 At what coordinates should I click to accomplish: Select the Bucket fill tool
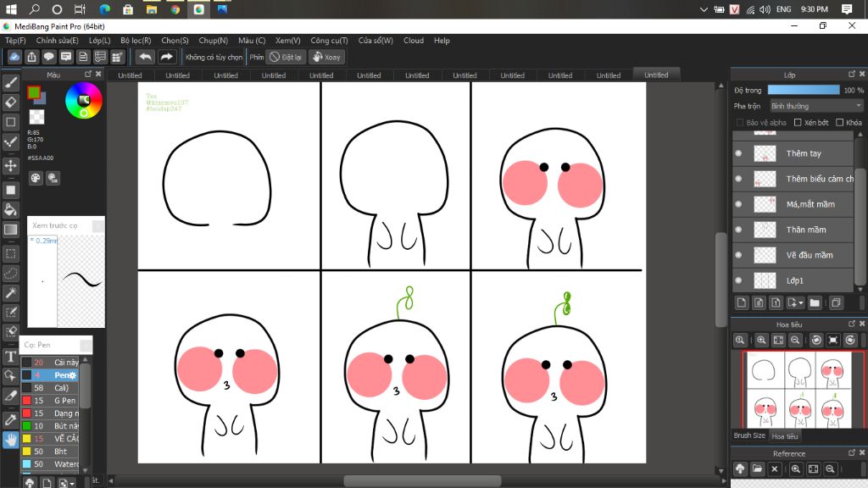click(x=10, y=210)
